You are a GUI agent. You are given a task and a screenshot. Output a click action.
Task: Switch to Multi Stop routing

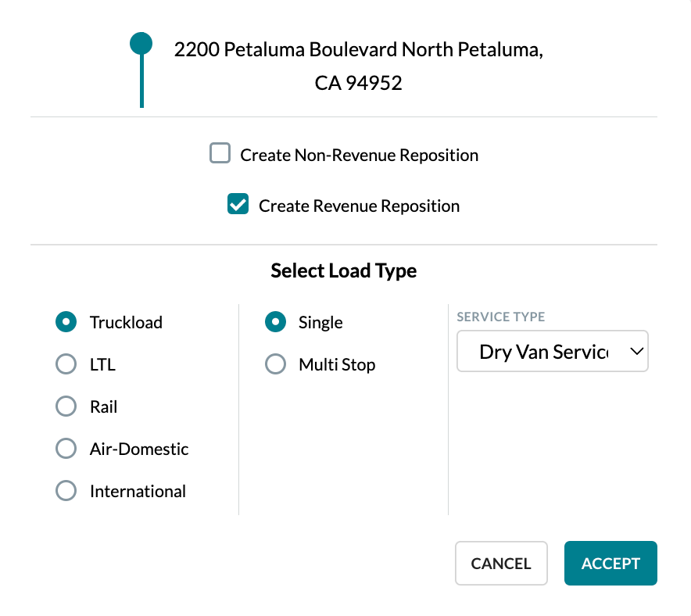point(275,364)
